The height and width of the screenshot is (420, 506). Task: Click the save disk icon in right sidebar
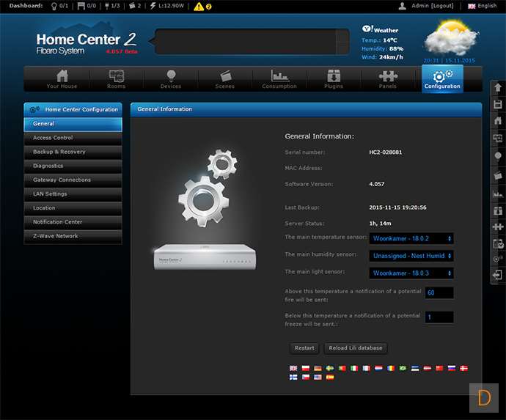[498, 104]
